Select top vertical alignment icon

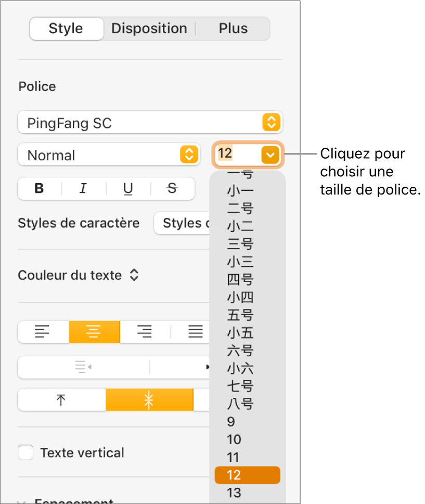click(61, 399)
